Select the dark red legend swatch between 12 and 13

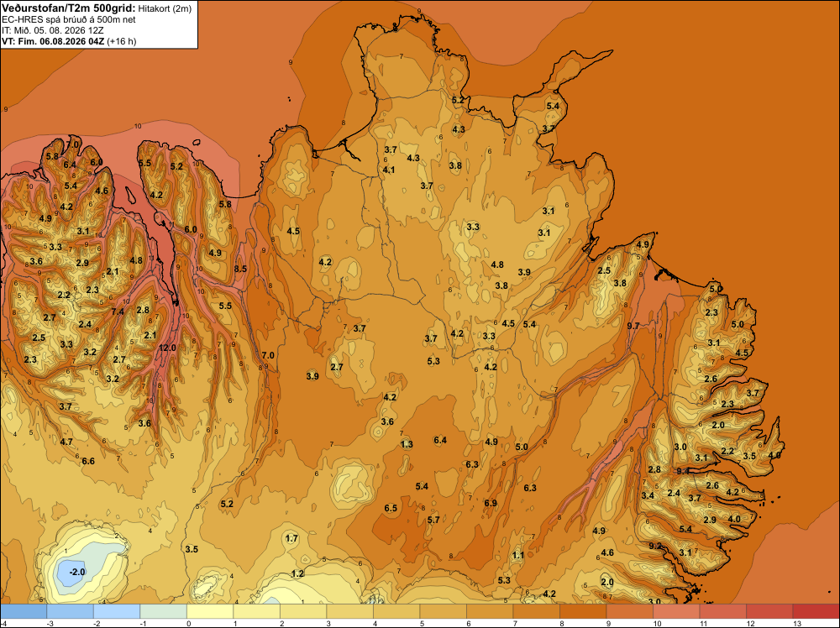pyautogui.click(x=769, y=611)
